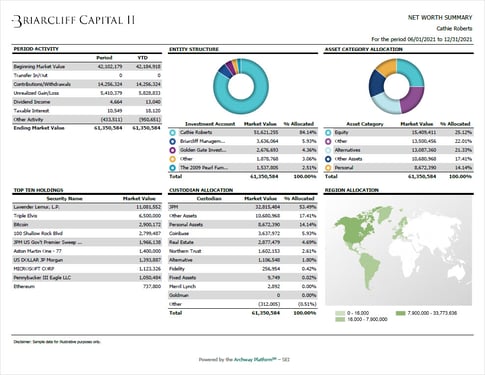Viewport: 485px width, 375px height.
Task: Click the Entity Structure donut chart
Action: [241, 86]
